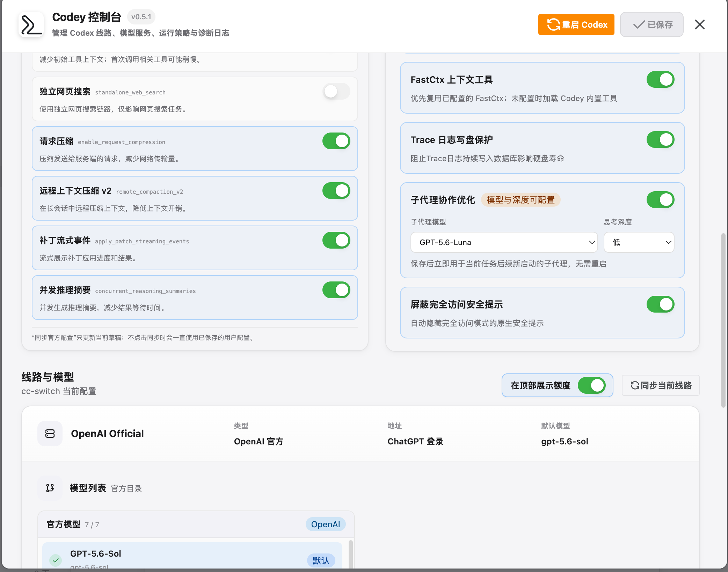Switch off 并发推理摘要

[x=336, y=290]
